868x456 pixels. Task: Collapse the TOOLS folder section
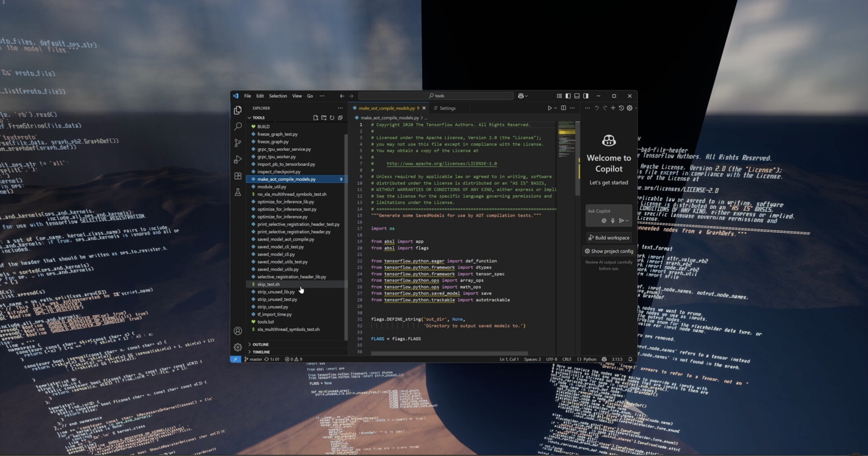(x=259, y=118)
